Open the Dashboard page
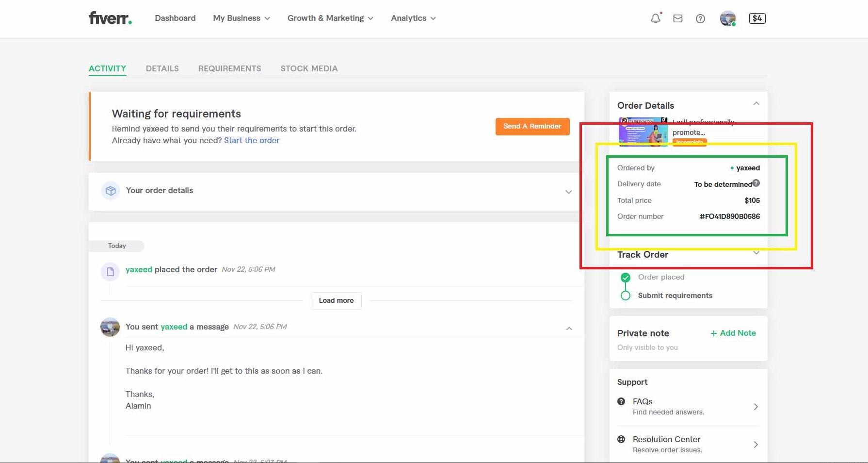The height and width of the screenshot is (463, 868). pyautogui.click(x=175, y=18)
